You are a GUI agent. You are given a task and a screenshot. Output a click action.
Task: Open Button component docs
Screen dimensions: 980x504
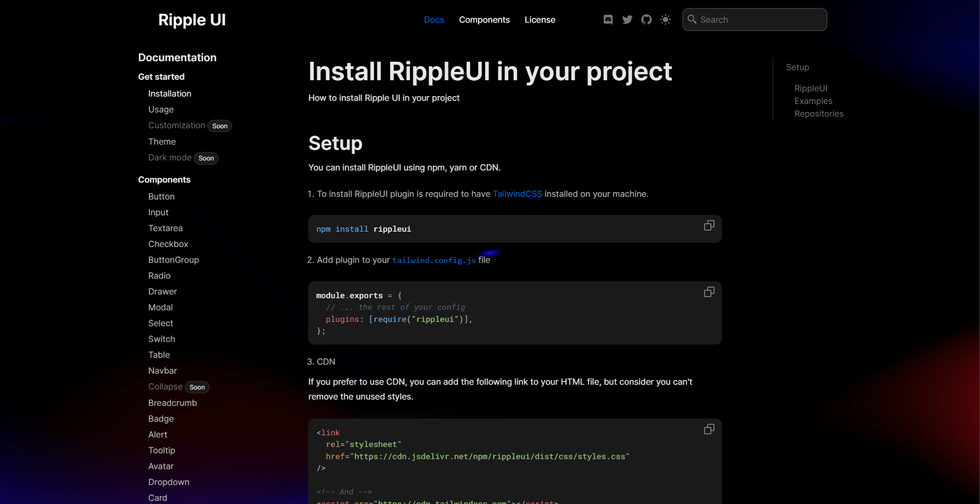coord(161,196)
